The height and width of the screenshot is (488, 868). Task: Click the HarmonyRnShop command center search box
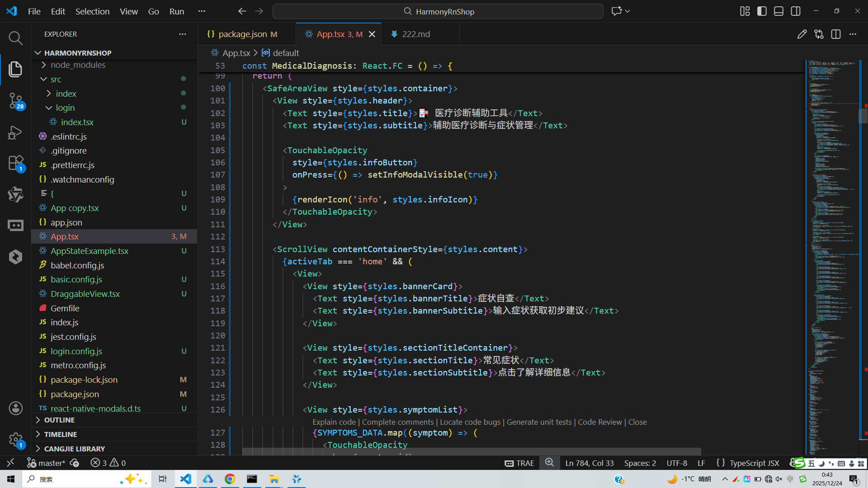438,11
